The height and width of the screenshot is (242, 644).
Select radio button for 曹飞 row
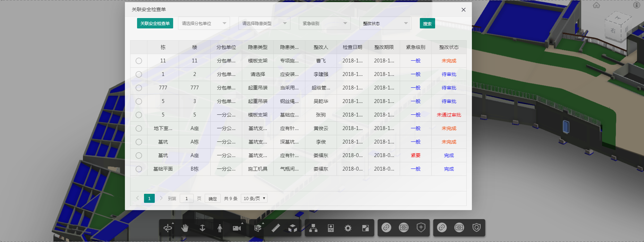pos(139,61)
